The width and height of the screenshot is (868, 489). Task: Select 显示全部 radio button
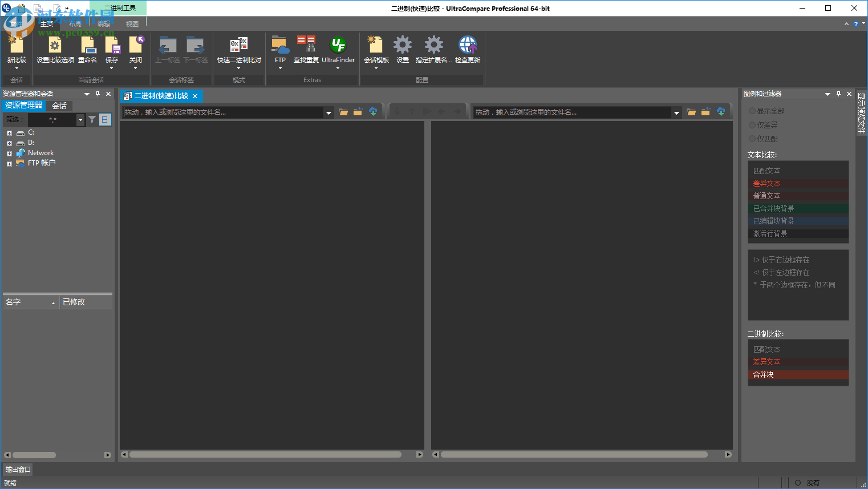coord(752,111)
